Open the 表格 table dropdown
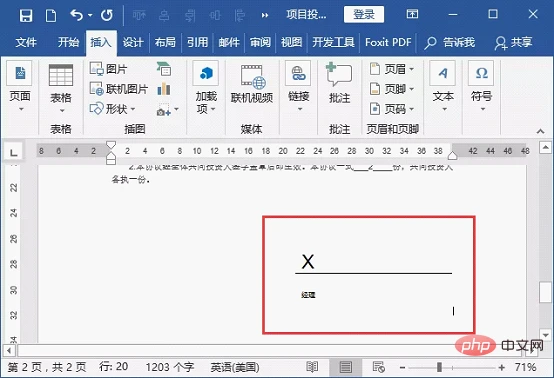 click(61, 88)
